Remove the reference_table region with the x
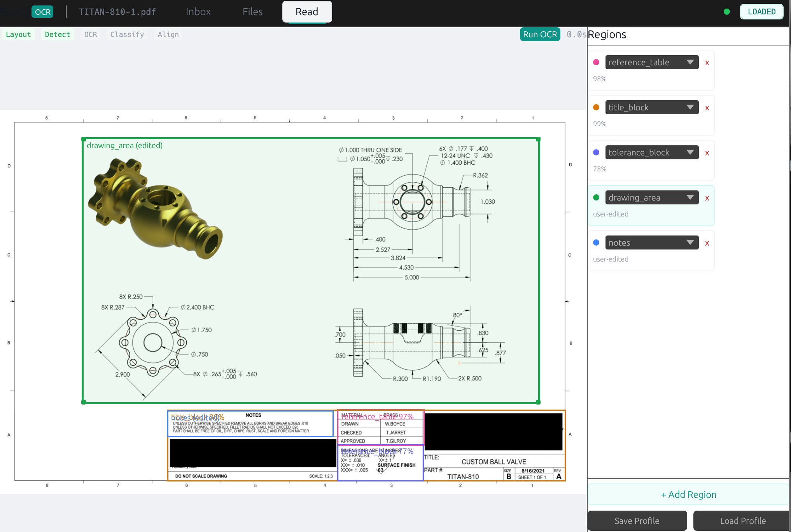This screenshot has width=791, height=532. pos(707,63)
